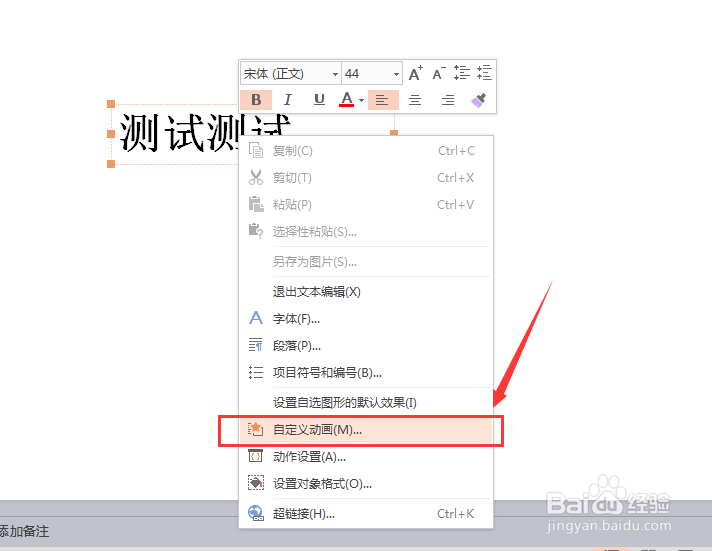Click the globe hyperlink icon beside 超链接
712x551 pixels.
256,513
